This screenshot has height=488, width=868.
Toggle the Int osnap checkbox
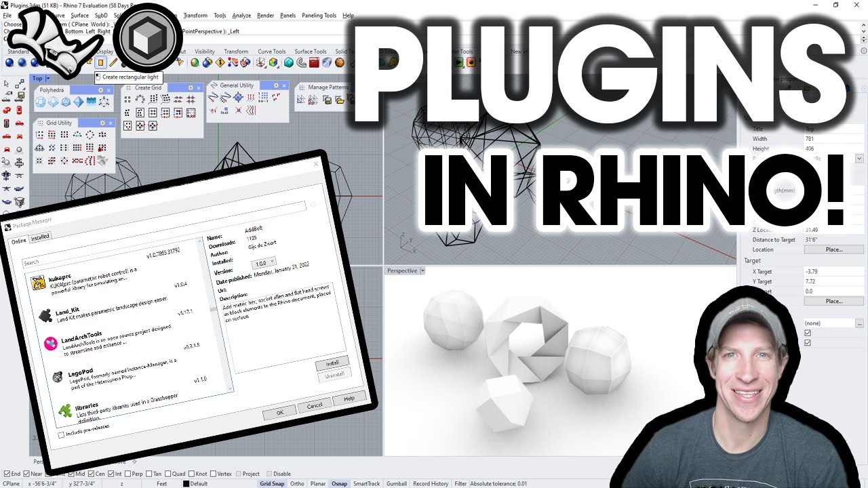(109, 474)
